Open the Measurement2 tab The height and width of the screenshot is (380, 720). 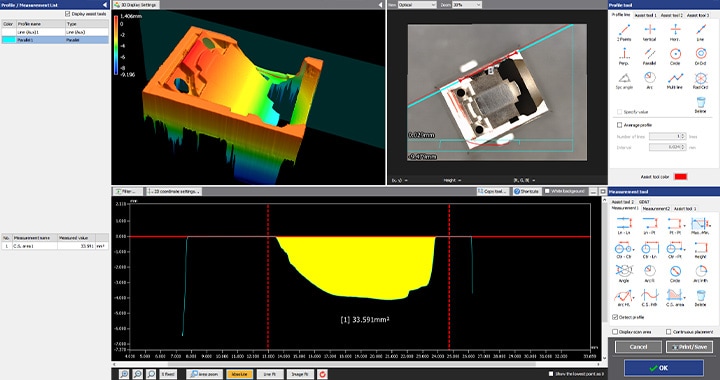tap(656, 208)
